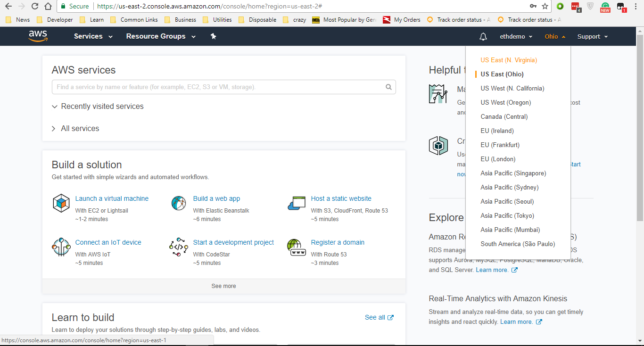Image resolution: width=644 pixels, height=346 pixels.
Task: Click the page vertical scrollbar
Action: pos(640,127)
